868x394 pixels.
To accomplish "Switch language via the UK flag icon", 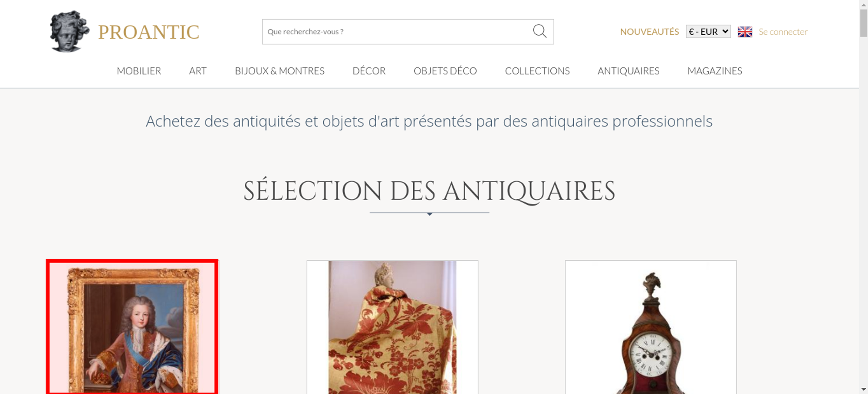I will point(745,32).
